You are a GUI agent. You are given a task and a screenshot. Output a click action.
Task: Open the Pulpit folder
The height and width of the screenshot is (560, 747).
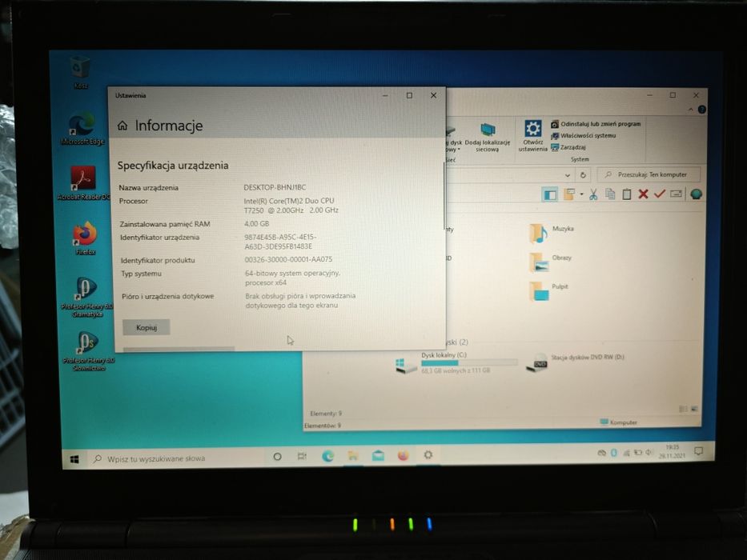tap(548, 291)
